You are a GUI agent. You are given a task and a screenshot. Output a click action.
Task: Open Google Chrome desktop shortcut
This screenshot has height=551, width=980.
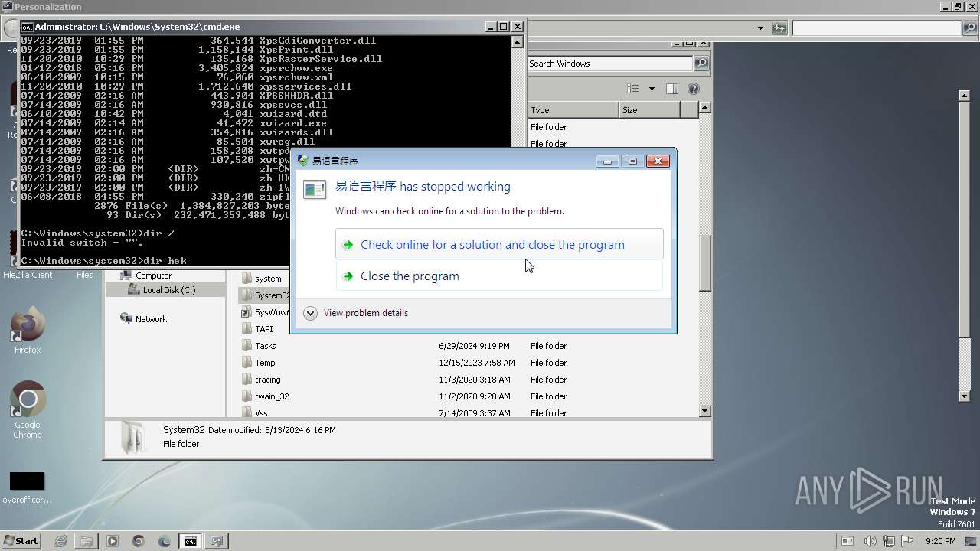pyautogui.click(x=28, y=410)
